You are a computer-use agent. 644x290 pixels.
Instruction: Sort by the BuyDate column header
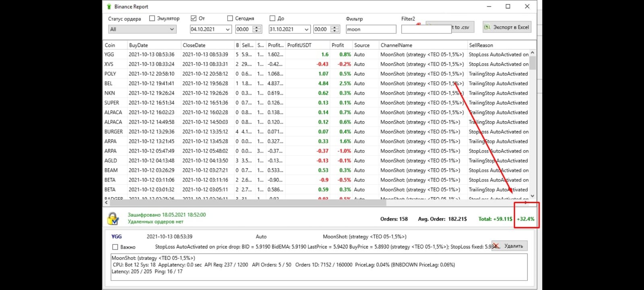(x=154, y=45)
